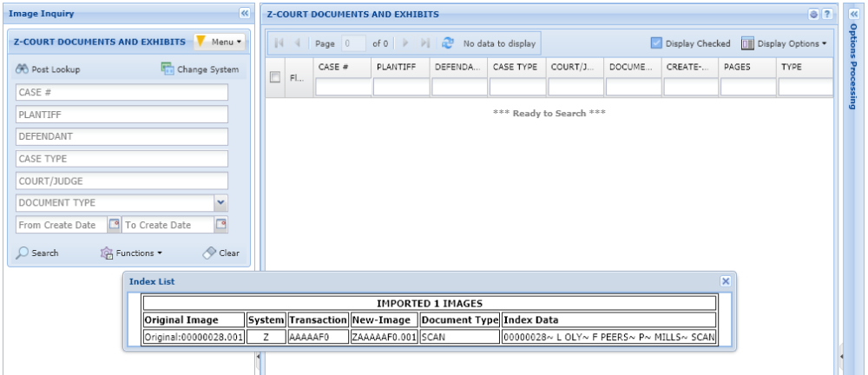Click filter box under PAGES column

pyautogui.click(x=748, y=87)
